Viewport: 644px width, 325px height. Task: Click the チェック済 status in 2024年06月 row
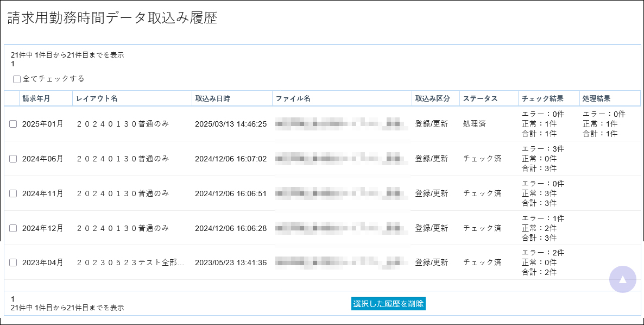coord(482,159)
